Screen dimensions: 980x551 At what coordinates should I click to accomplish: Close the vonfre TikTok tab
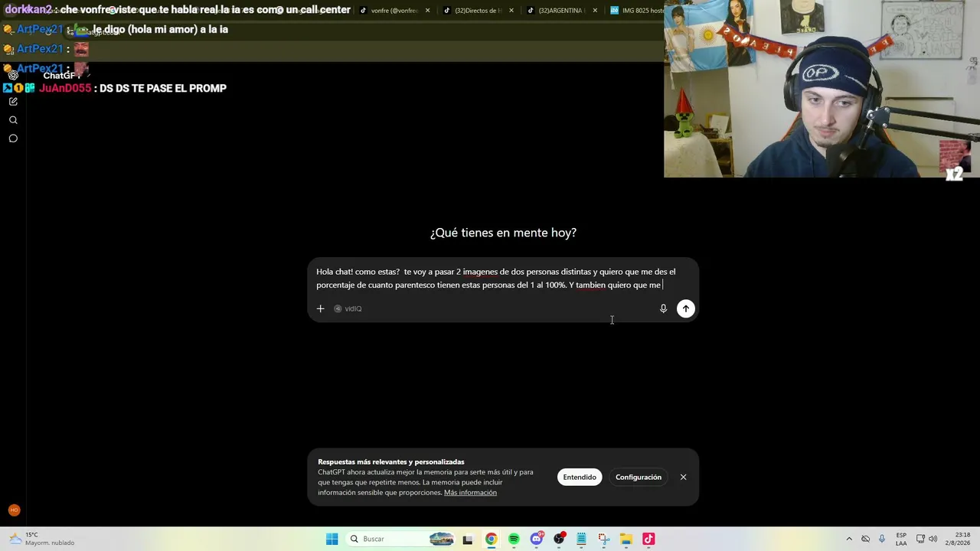[427, 11]
